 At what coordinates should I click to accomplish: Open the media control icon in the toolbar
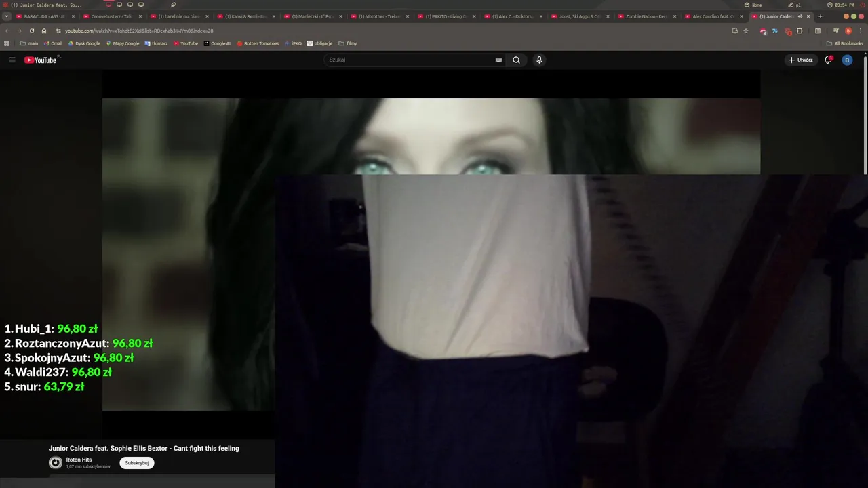click(x=836, y=30)
